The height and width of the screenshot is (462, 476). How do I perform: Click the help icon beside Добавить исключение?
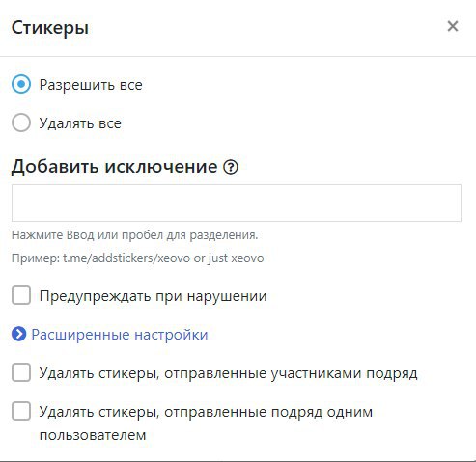231,167
